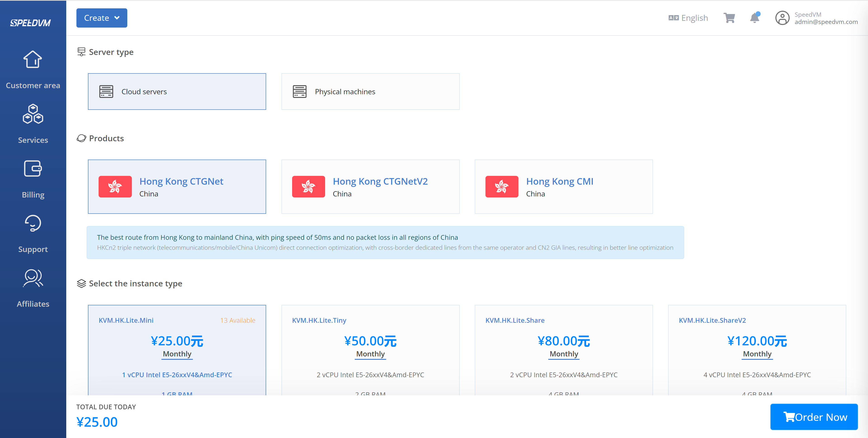The image size is (868, 438).
Task: Open the shopping cart icon
Action: (x=729, y=18)
